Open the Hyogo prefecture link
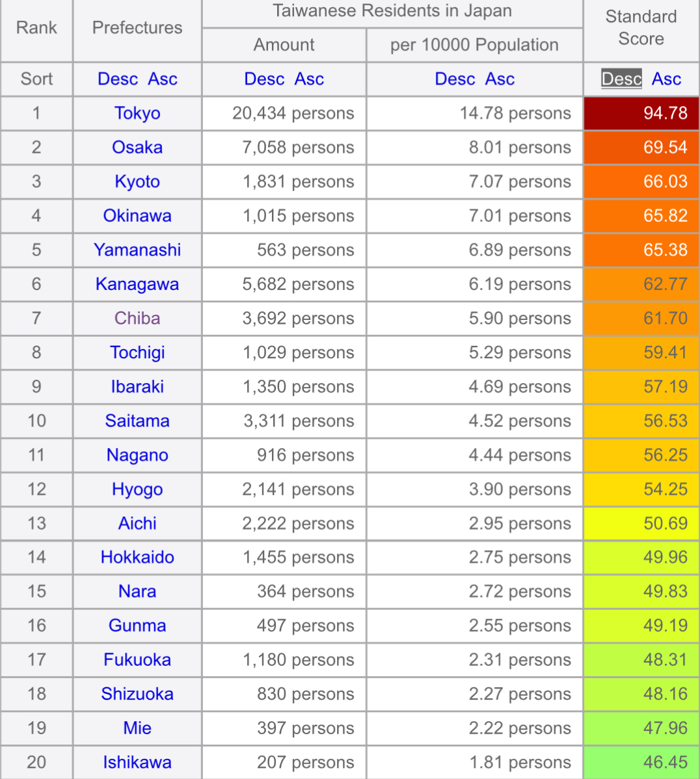 pyautogui.click(x=137, y=490)
